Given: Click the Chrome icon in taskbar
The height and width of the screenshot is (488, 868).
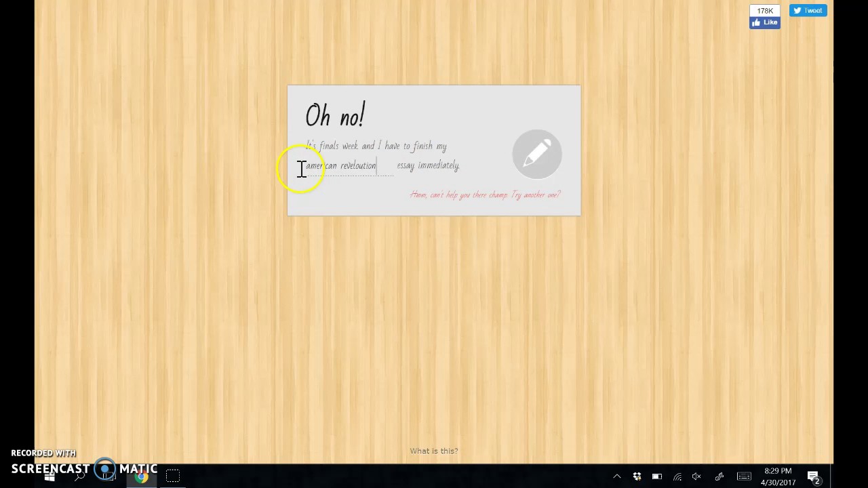Looking at the screenshot, I should (141, 476).
